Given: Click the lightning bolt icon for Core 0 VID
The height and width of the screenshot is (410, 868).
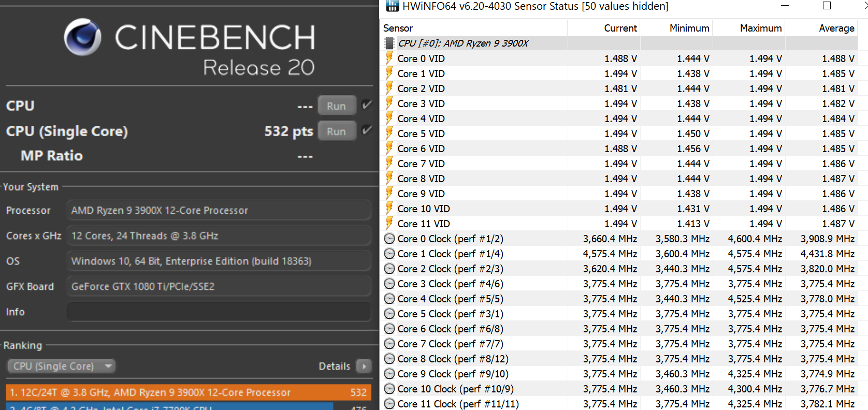Looking at the screenshot, I should click(389, 58).
